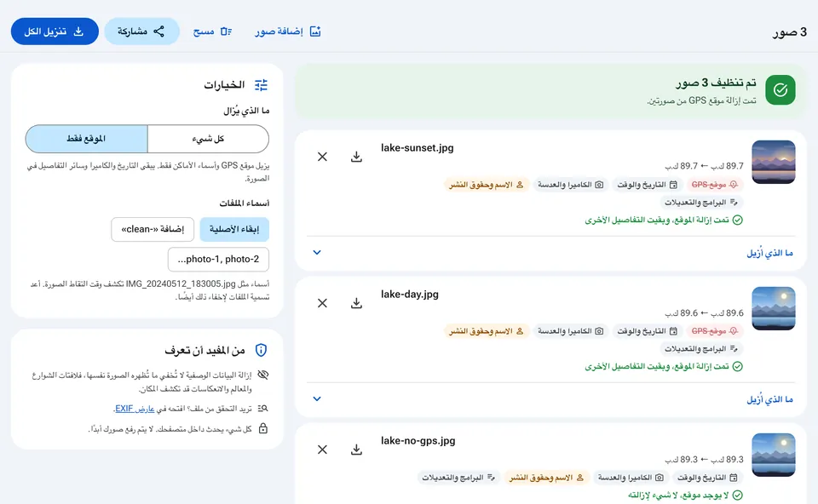Click مسح to clear all photos
The height and width of the screenshot is (504, 818).
click(213, 31)
